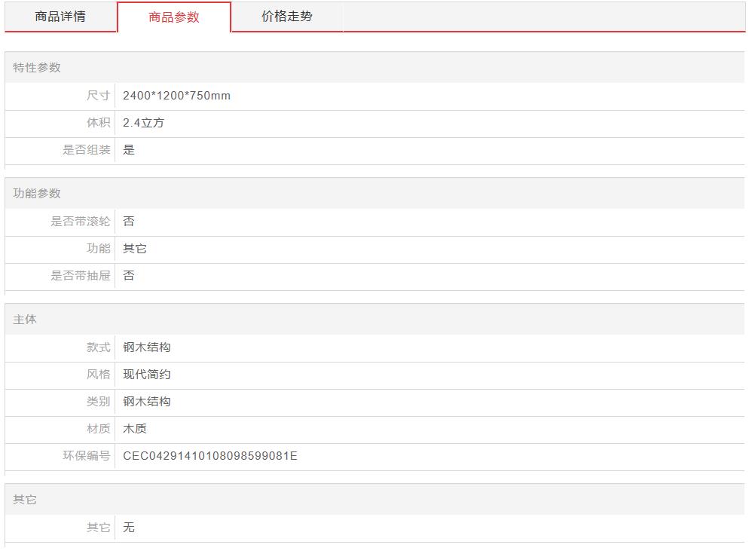The height and width of the screenshot is (560, 749).
Task: Click the 其它 section header
Action: [25, 500]
